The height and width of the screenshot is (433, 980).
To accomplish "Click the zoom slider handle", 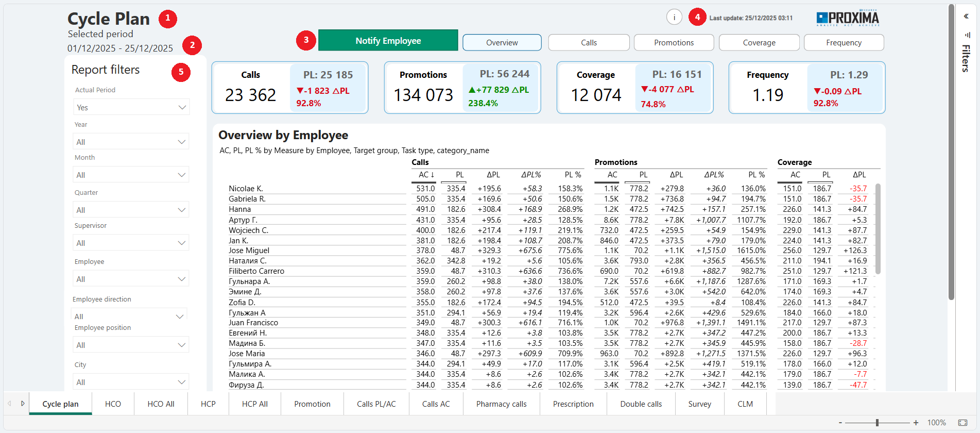I will [877, 423].
